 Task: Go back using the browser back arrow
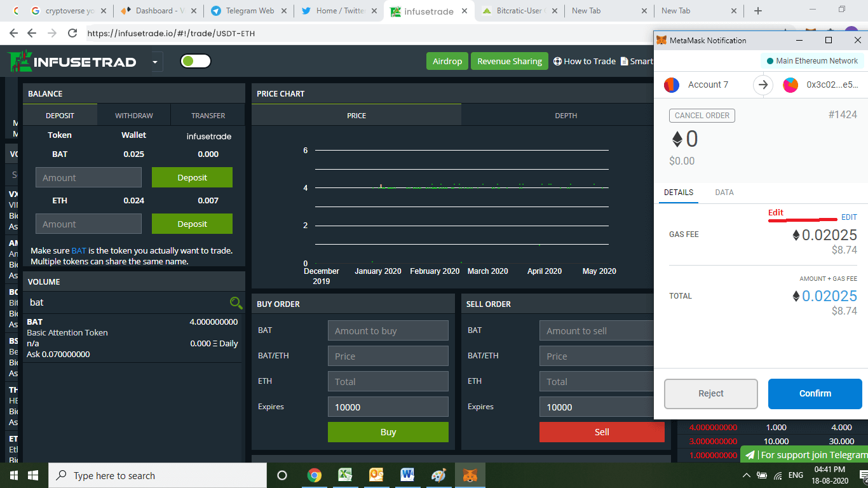point(14,33)
